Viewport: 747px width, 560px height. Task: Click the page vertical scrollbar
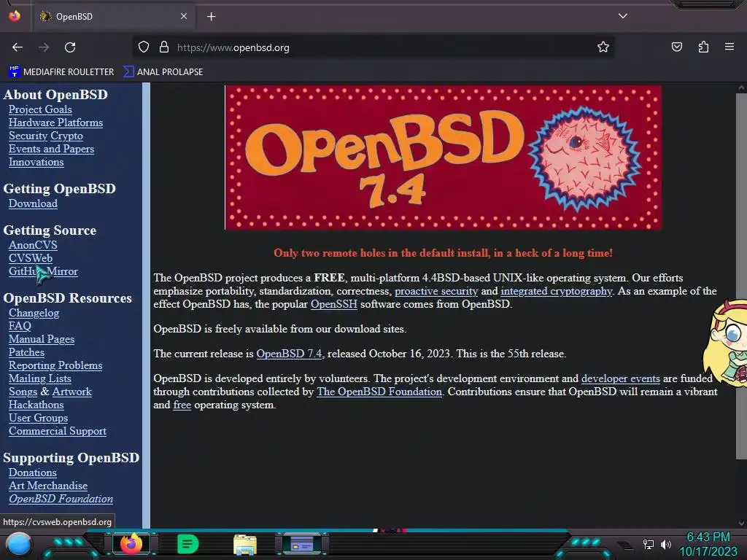pyautogui.click(x=741, y=276)
